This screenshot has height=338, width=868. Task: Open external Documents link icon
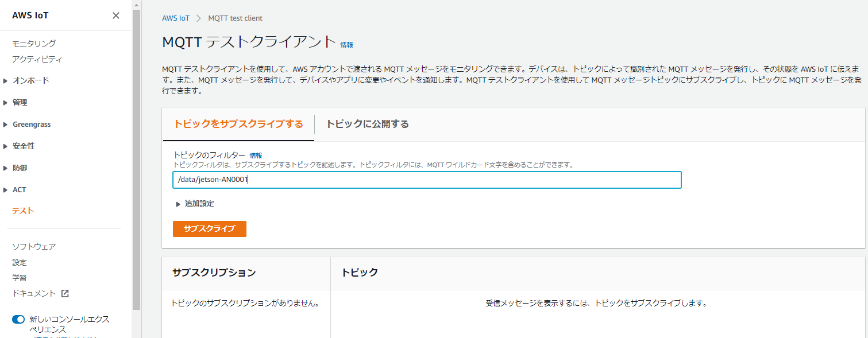tap(65, 293)
